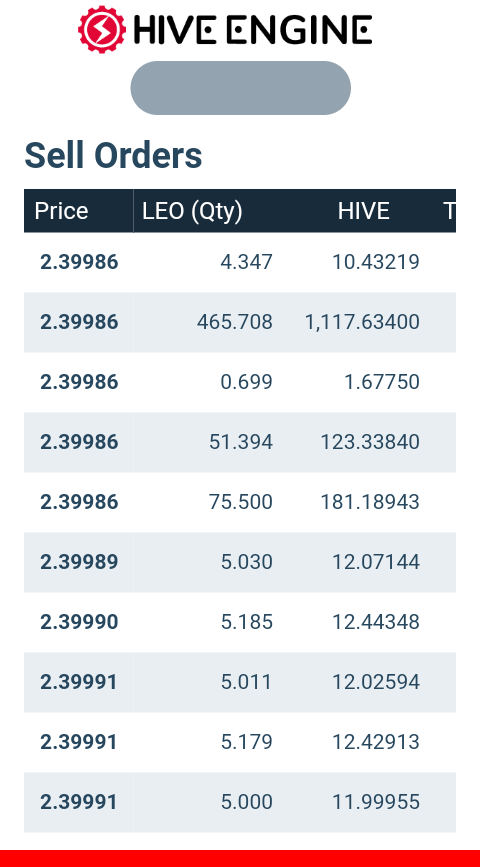Image resolution: width=480 pixels, height=867 pixels.
Task: Click the 1,117.63400 HIVE total cell
Action: (x=362, y=322)
